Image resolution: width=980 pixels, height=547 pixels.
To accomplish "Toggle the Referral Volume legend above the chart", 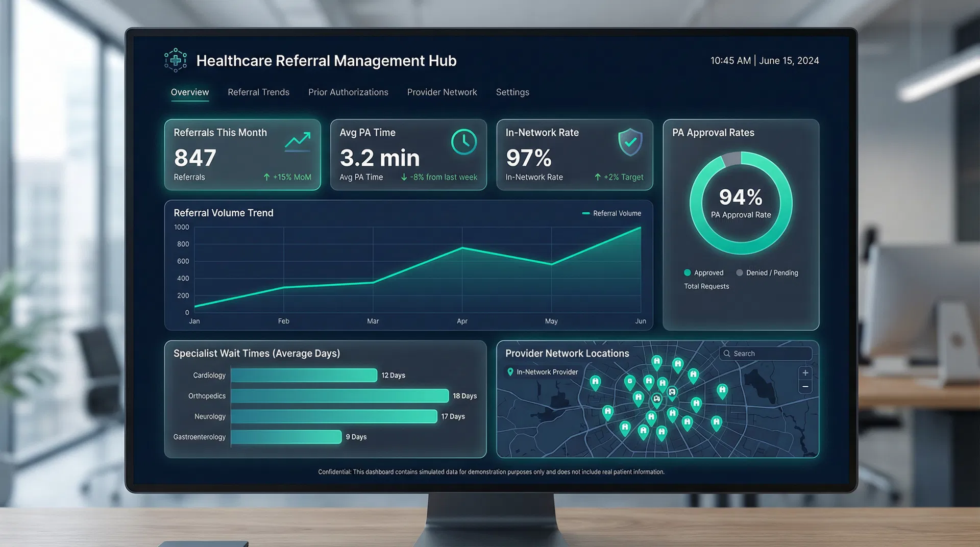I will pyautogui.click(x=611, y=213).
